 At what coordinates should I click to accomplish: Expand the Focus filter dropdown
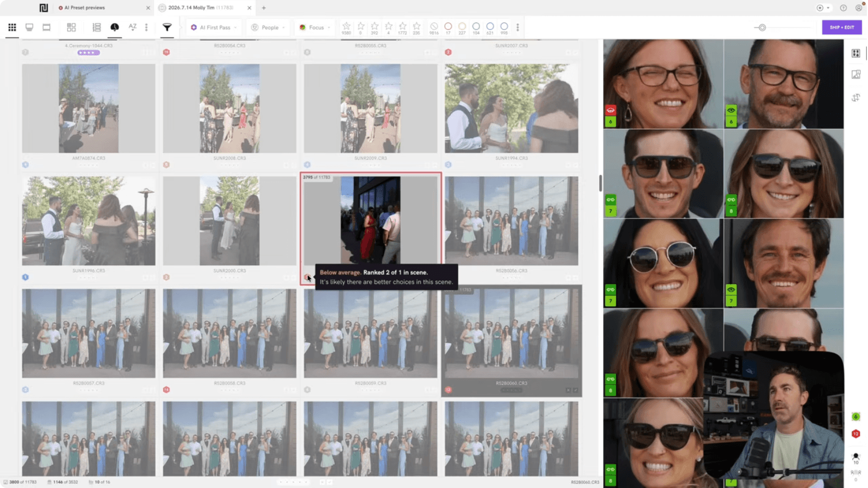click(315, 28)
